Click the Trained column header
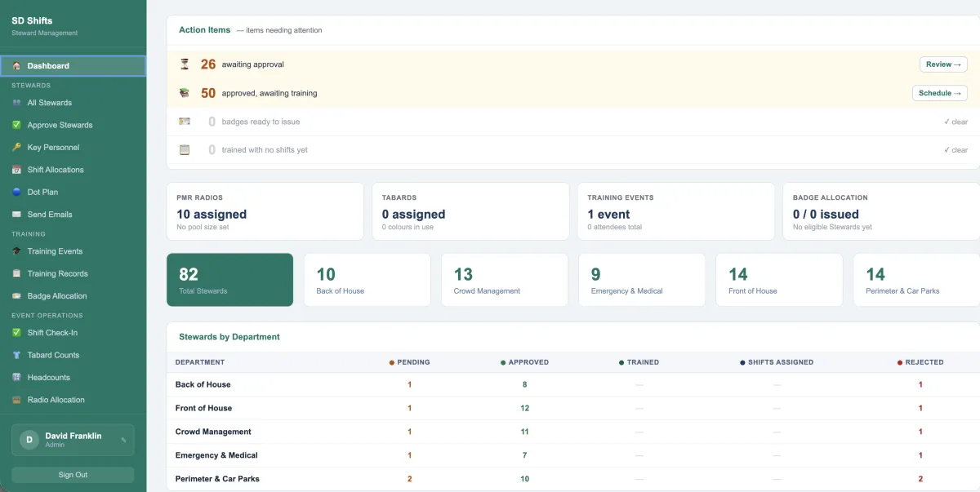980x492 pixels. click(x=639, y=362)
